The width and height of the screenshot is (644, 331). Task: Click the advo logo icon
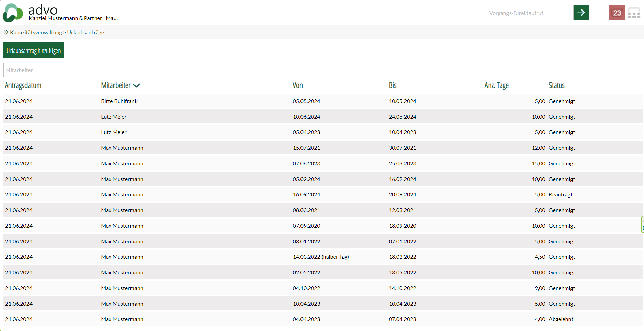[13, 13]
